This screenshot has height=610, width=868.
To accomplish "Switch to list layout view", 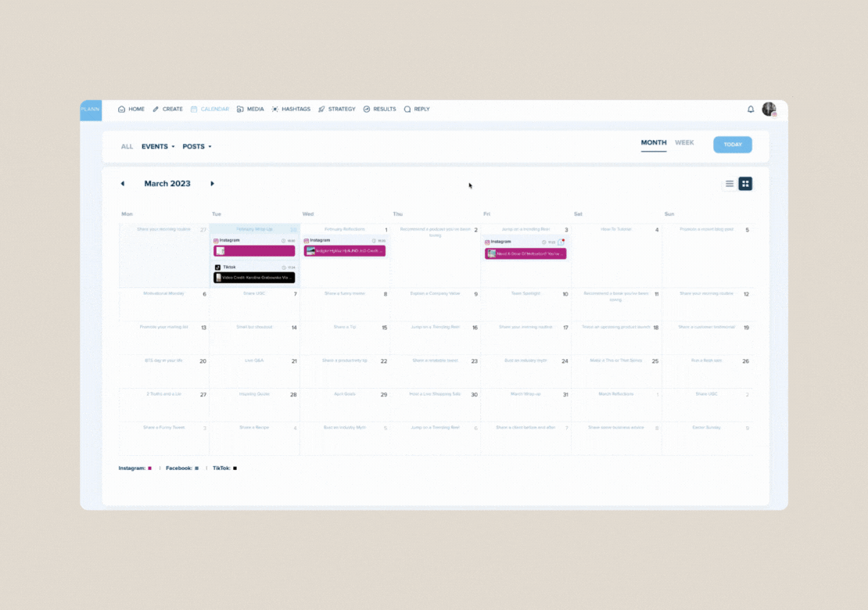I will coord(730,184).
